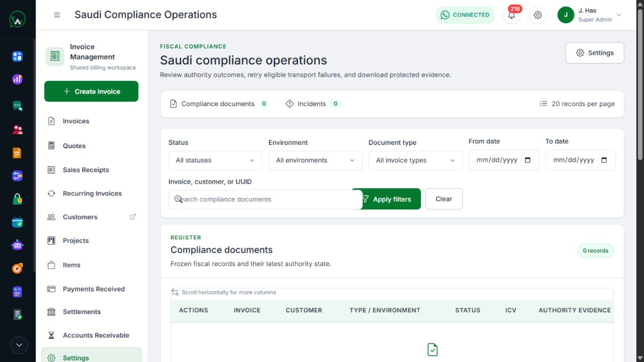This screenshot has height=362, width=644.
Task: Switch to Incidents tab
Action: point(313,104)
